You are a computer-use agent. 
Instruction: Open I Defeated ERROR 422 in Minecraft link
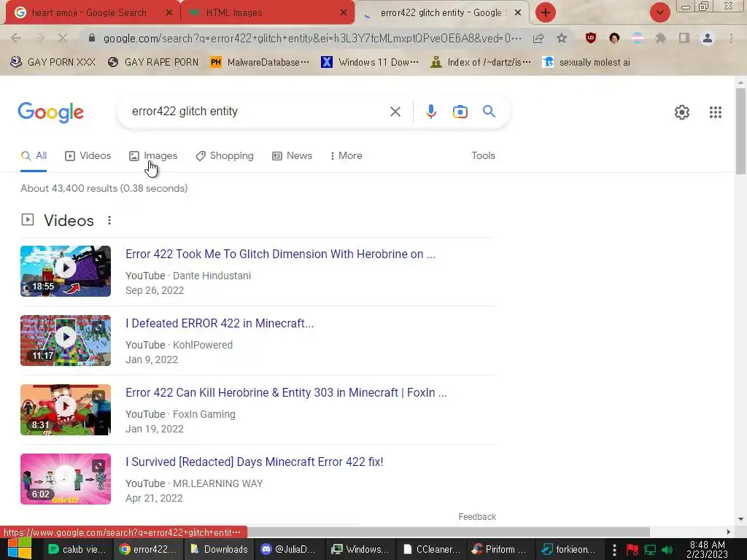[219, 323]
